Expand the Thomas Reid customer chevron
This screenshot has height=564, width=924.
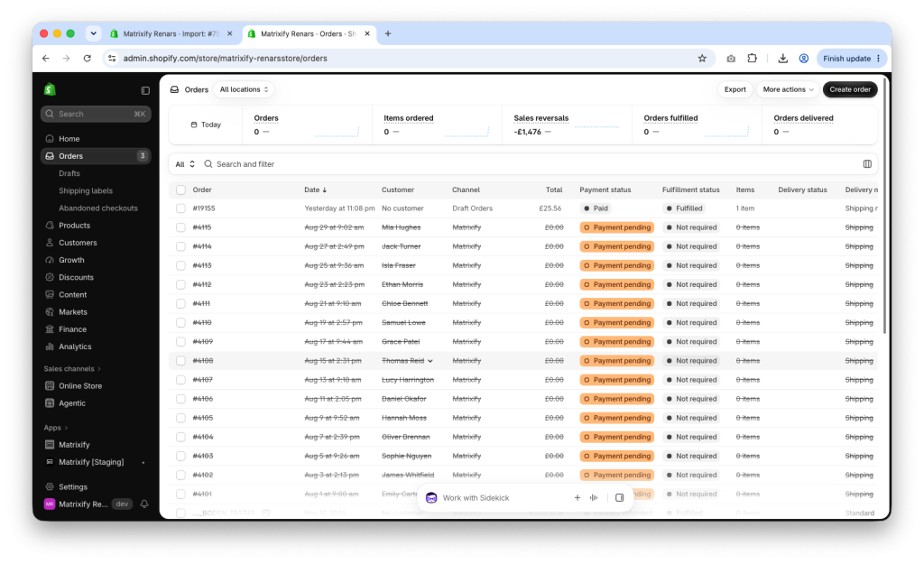pos(430,361)
